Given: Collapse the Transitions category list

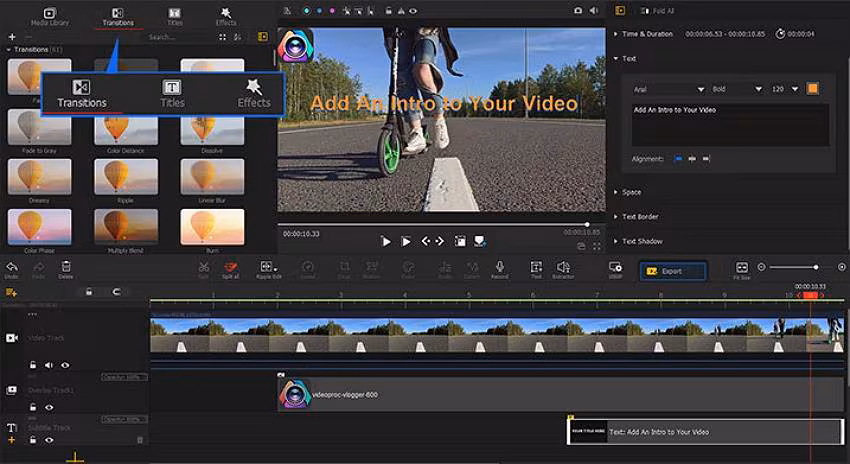Looking at the screenshot, I should pos(9,49).
